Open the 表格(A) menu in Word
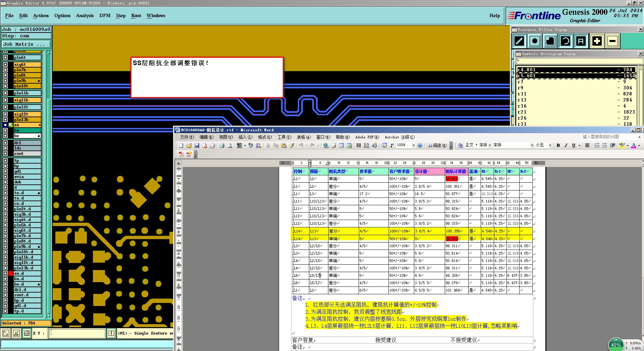Screen dimensions: 644x351 (x=304, y=137)
